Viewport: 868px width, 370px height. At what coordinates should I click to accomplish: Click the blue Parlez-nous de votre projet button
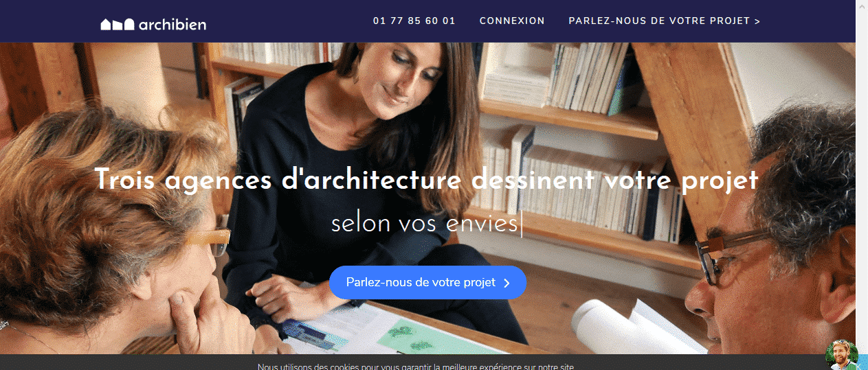(427, 282)
